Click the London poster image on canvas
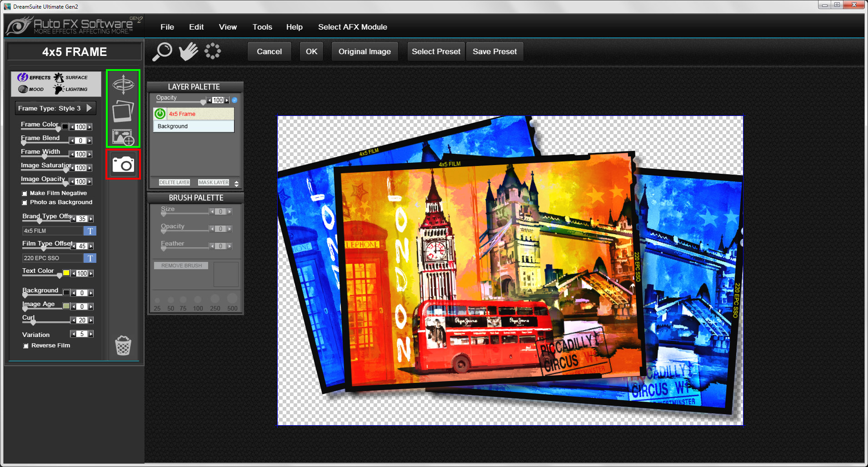 click(510, 270)
